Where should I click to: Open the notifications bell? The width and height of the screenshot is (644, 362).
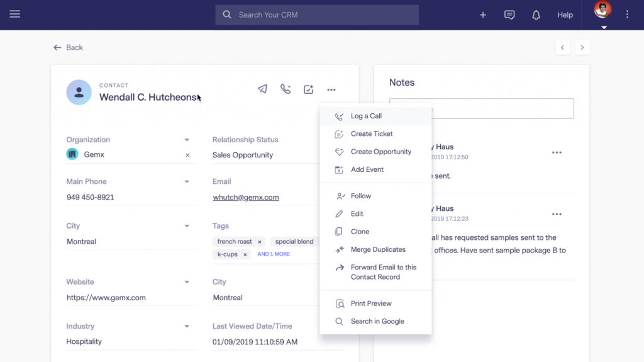(536, 15)
